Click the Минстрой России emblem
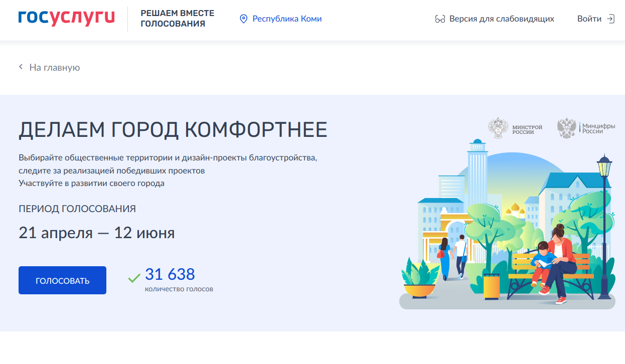625x364 pixels. [x=498, y=128]
